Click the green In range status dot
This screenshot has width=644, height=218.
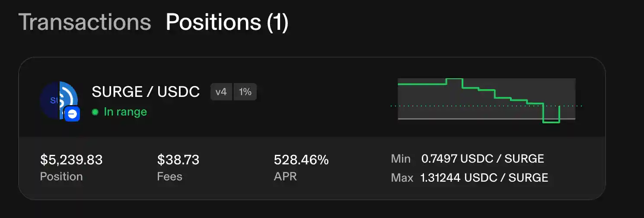pyautogui.click(x=95, y=112)
